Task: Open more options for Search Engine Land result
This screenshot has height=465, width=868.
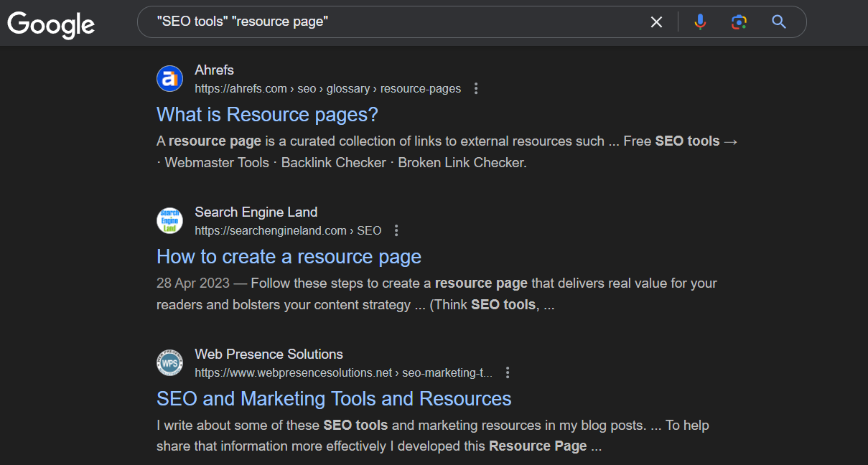Action: [x=396, y=231]
